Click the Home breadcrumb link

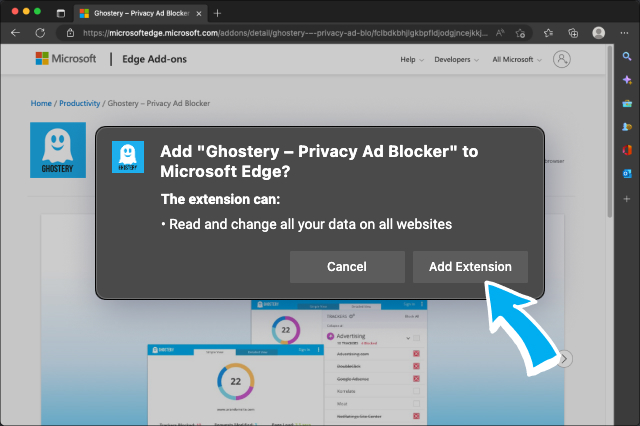pyautogui.click(x=41, y=103)
